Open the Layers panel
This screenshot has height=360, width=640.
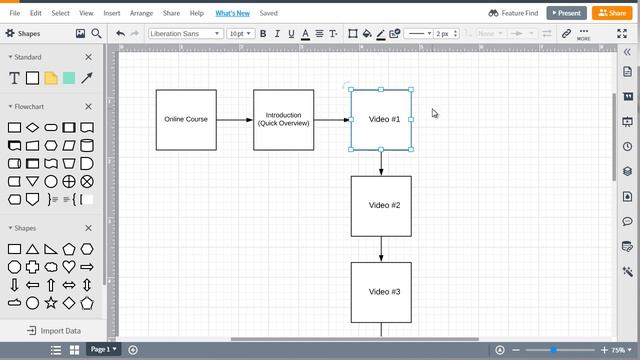point(627,171)
